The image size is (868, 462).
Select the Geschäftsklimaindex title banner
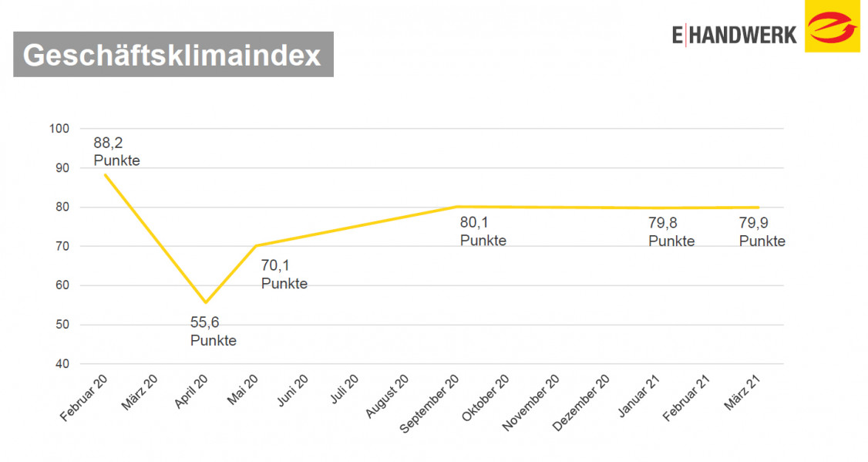coord(173,55)
